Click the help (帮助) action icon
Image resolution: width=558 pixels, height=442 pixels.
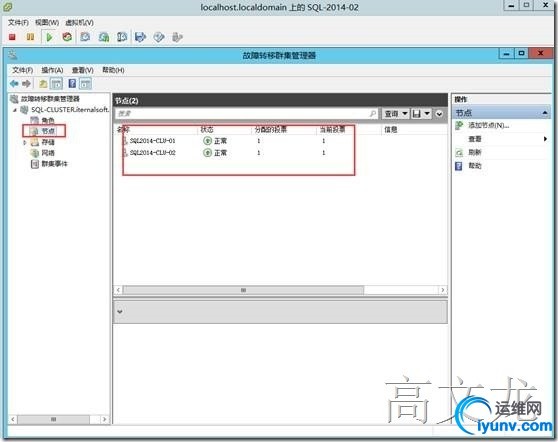(x=459, y=166)
